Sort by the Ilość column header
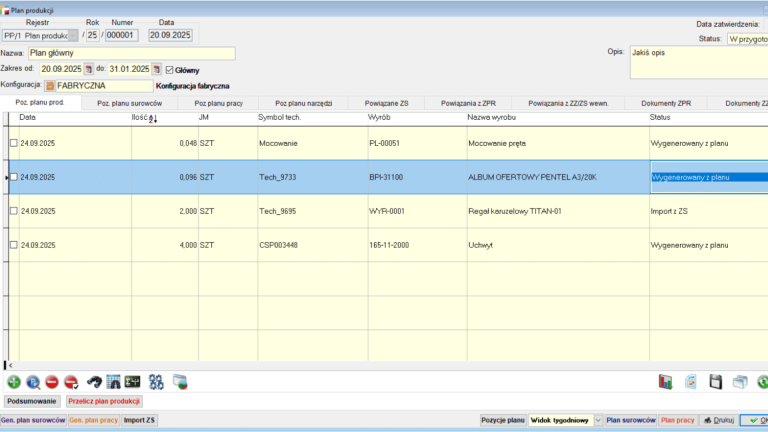The width and height of the screenshot is (768, 432). (x=144, y=118)
